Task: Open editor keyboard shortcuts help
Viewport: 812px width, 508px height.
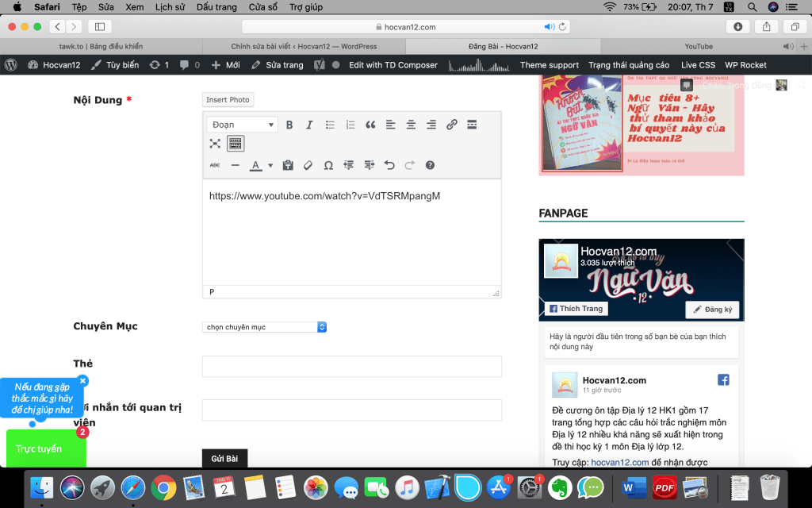Action: coord(430,165)
